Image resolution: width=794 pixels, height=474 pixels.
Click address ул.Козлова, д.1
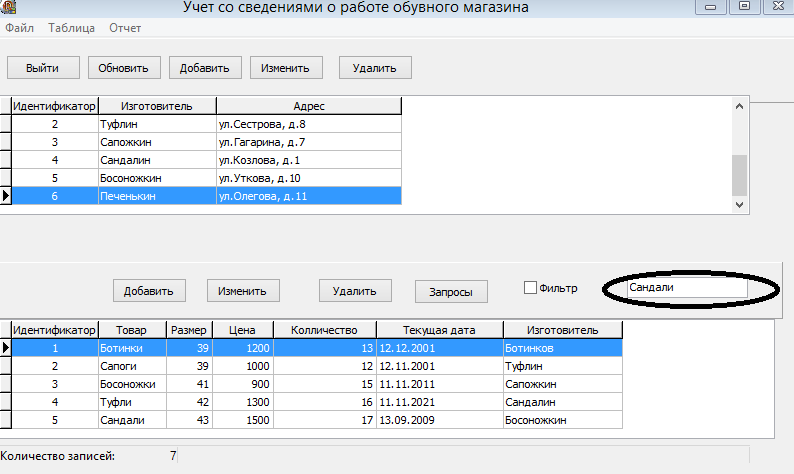point(309,160)
